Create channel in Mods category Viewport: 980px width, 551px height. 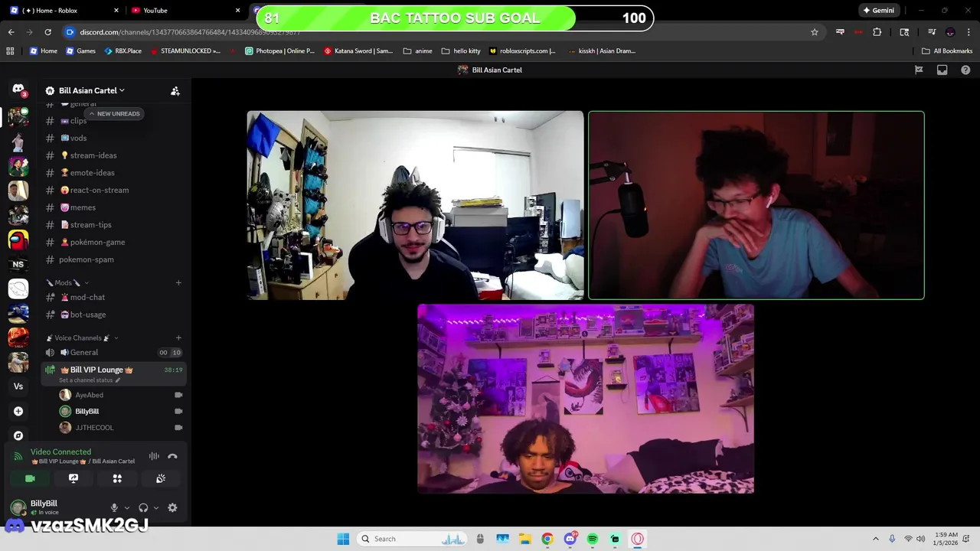click(178, 282)
